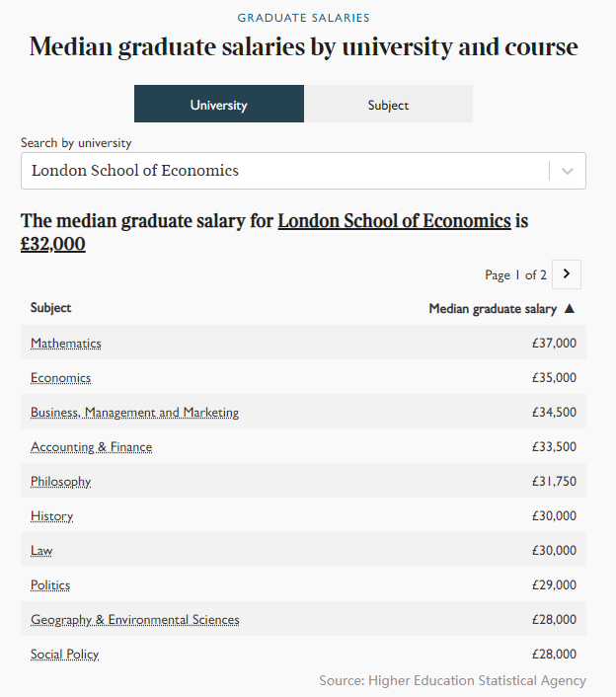The width and height of the screenshot is (616, 697).
Task: Open the Accounting & Finance link
Action: coord(92,447)
